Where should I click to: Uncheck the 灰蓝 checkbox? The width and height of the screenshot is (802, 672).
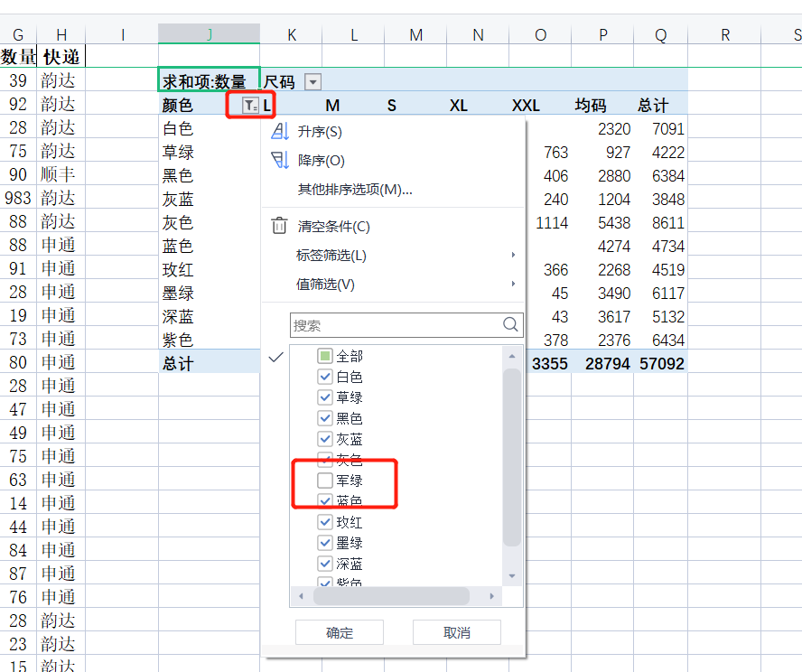point(325,439)
